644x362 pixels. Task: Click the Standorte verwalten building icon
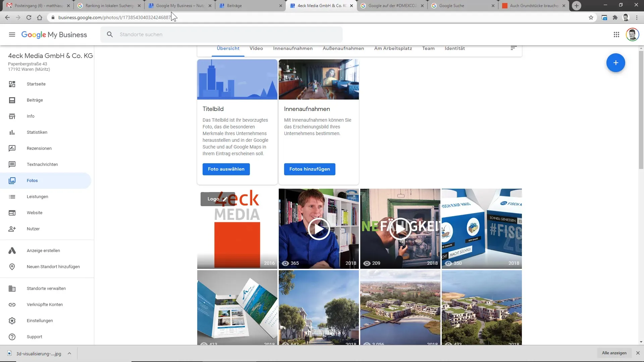click(x=12, y=289)
